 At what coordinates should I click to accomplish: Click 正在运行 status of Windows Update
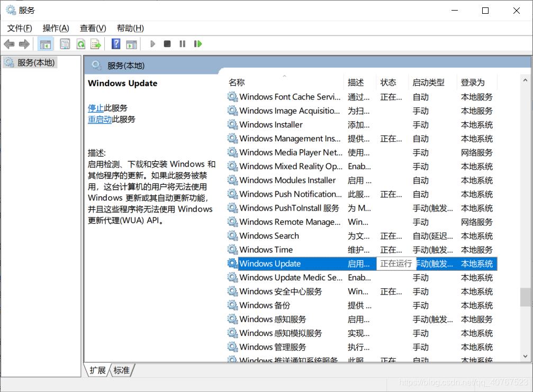pyautogui.click(x=396, y=263)
